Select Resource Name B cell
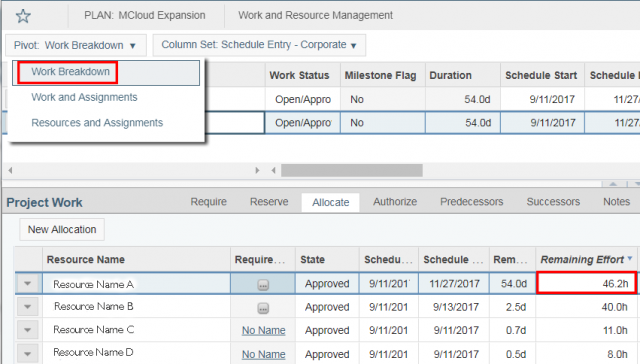The width and height of the screenshot is (640, 364). (136, 306)
